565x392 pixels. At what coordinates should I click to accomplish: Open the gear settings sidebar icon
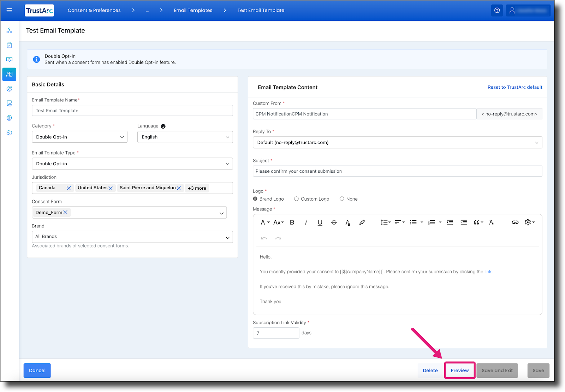9,133
